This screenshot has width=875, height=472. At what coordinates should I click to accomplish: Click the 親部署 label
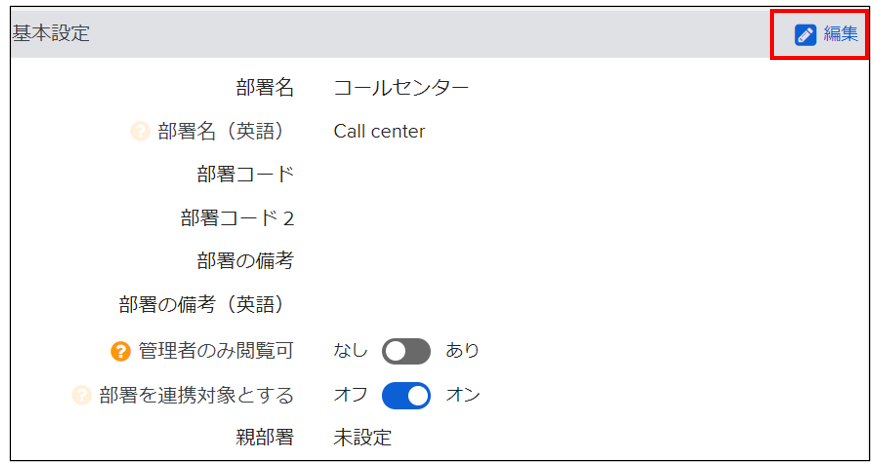(265, 438)
